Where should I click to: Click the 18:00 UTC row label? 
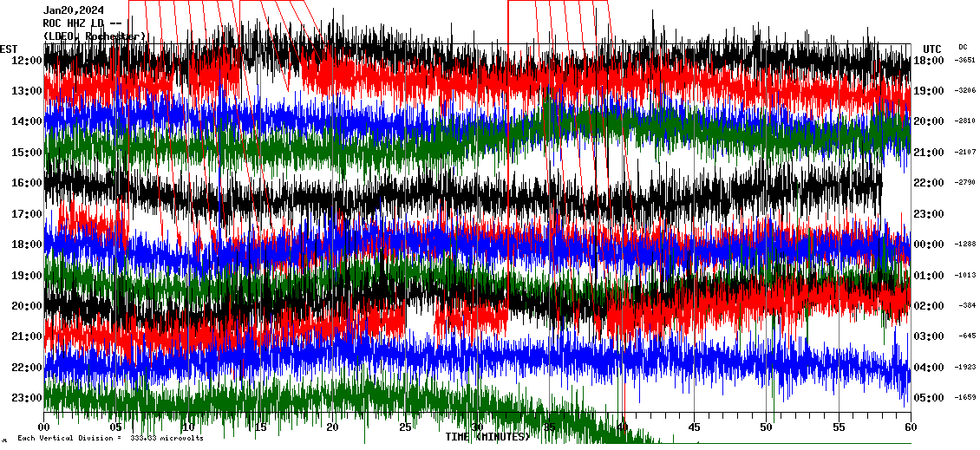[x=935, y=61]
